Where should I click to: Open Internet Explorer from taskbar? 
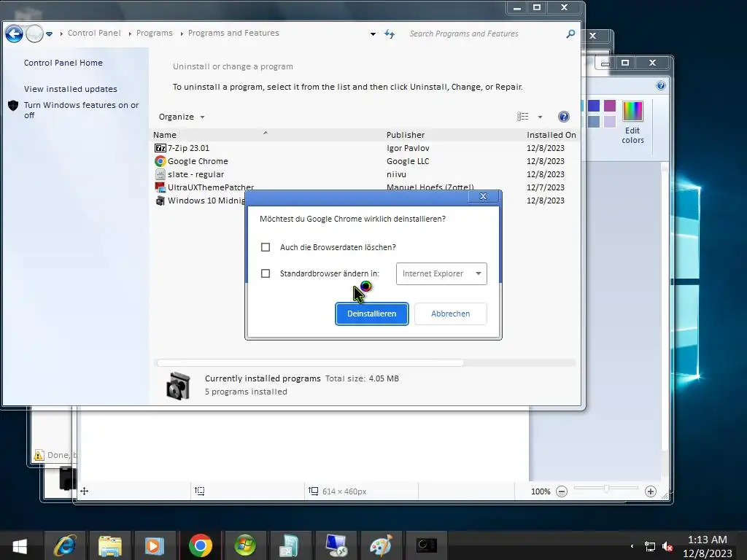coord(65,545)
